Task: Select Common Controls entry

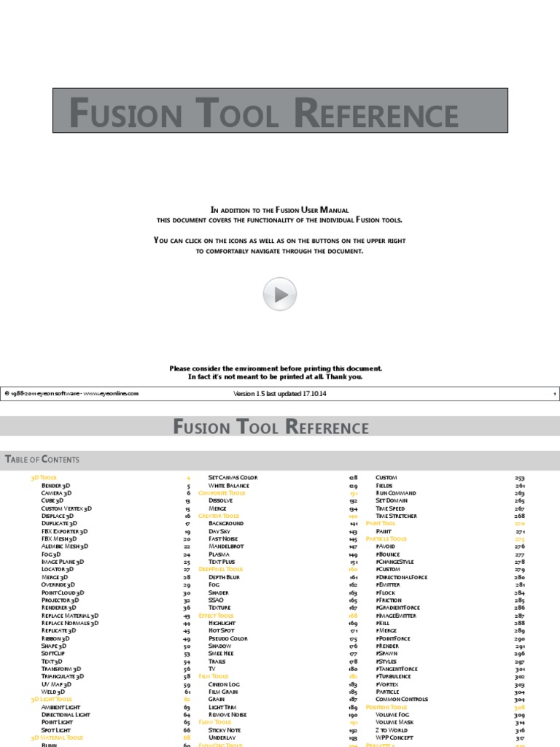Action: point(402,699)
